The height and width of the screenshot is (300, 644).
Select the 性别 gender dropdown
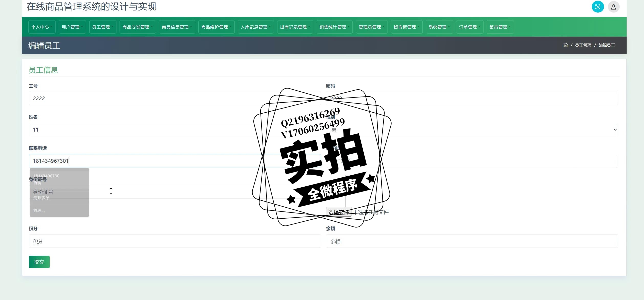[x=472, y=130]
